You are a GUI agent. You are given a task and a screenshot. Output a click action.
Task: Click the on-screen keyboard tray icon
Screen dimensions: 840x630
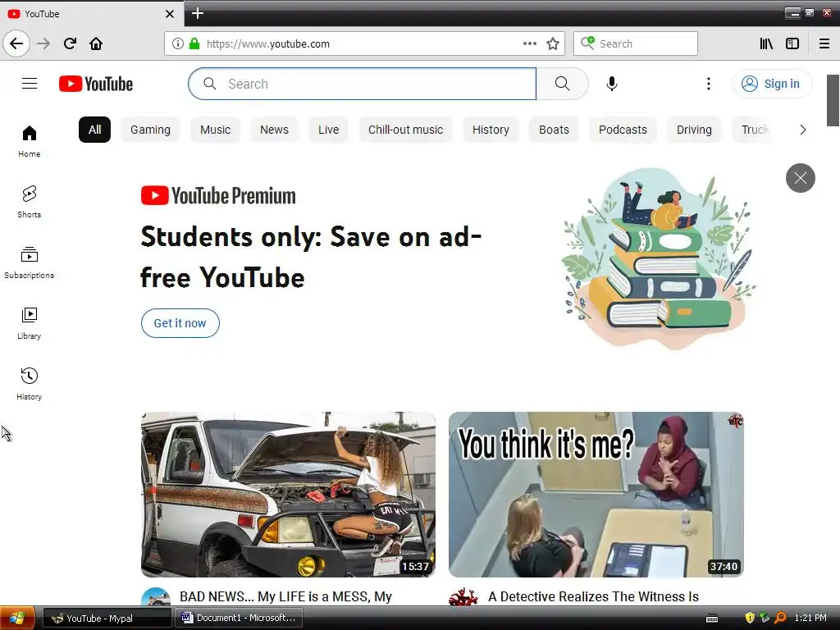point(712,619)
